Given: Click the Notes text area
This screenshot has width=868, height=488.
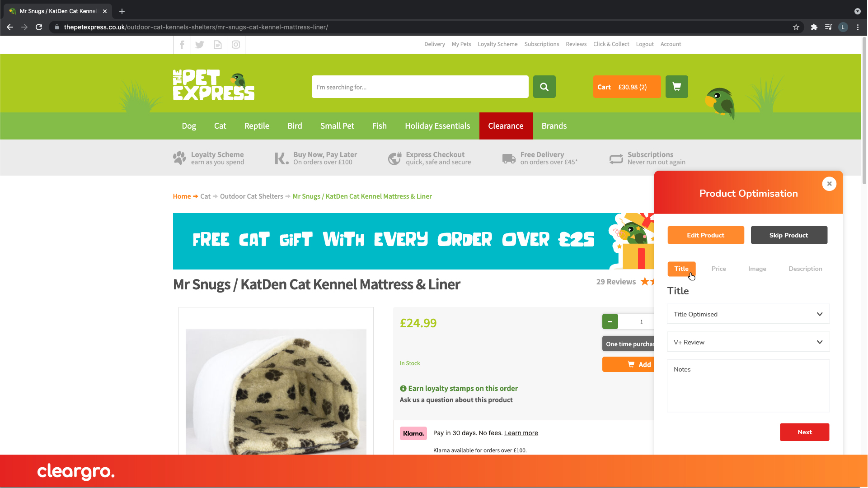Looking at the screenshot, I should click(748, 386).
